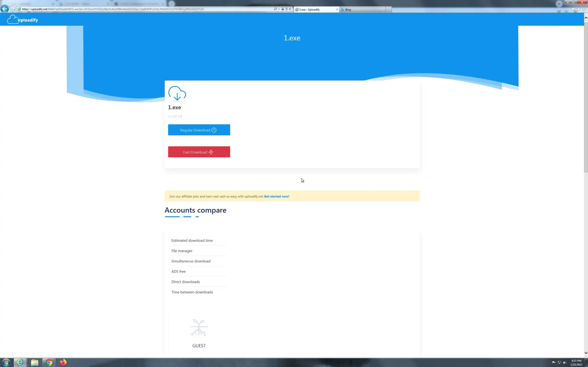Expand the address bar search dropdown arrow

click(x=279, y=9)
